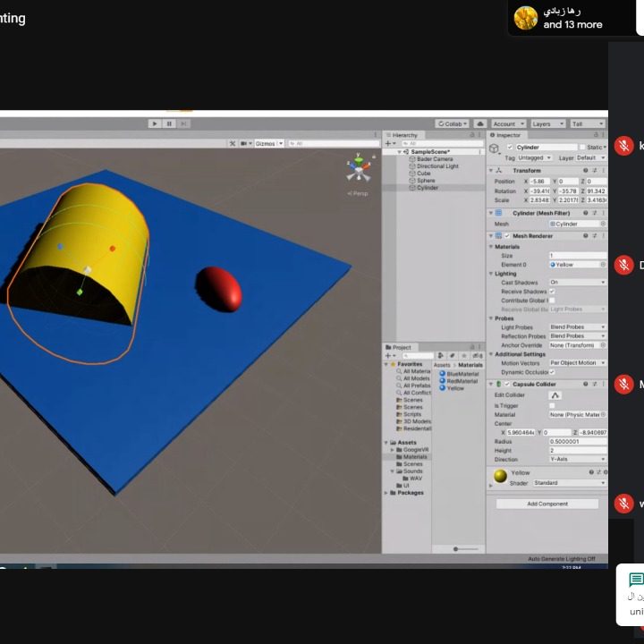Screen dimensions: 644x644
Task: Click the Mesh field object picker icon
Action: [603, 224]
